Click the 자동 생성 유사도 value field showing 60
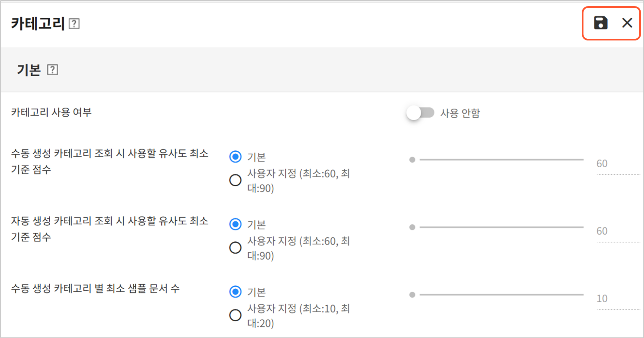644x338 pixels. (617, 231)
